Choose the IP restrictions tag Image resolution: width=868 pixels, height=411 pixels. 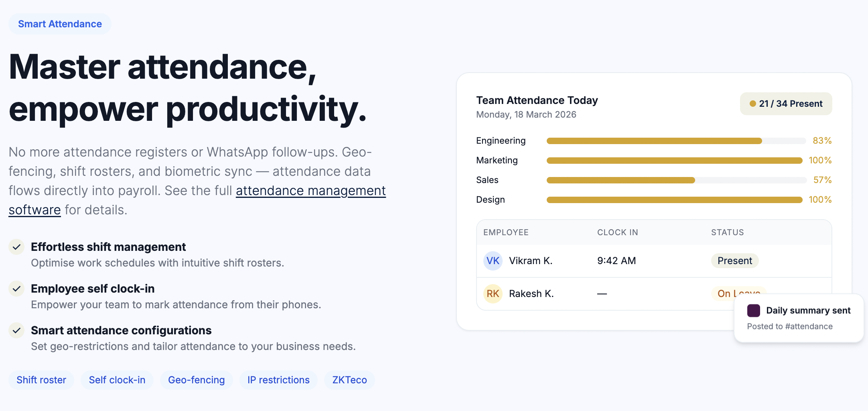tap(278, 380)
